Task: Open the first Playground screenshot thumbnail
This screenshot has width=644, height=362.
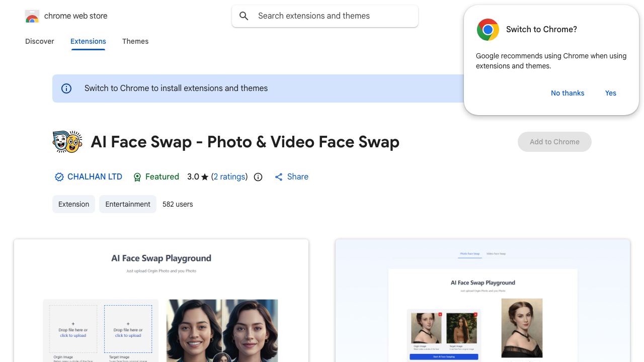Action: pyautogui.click(x=161, y=301)
